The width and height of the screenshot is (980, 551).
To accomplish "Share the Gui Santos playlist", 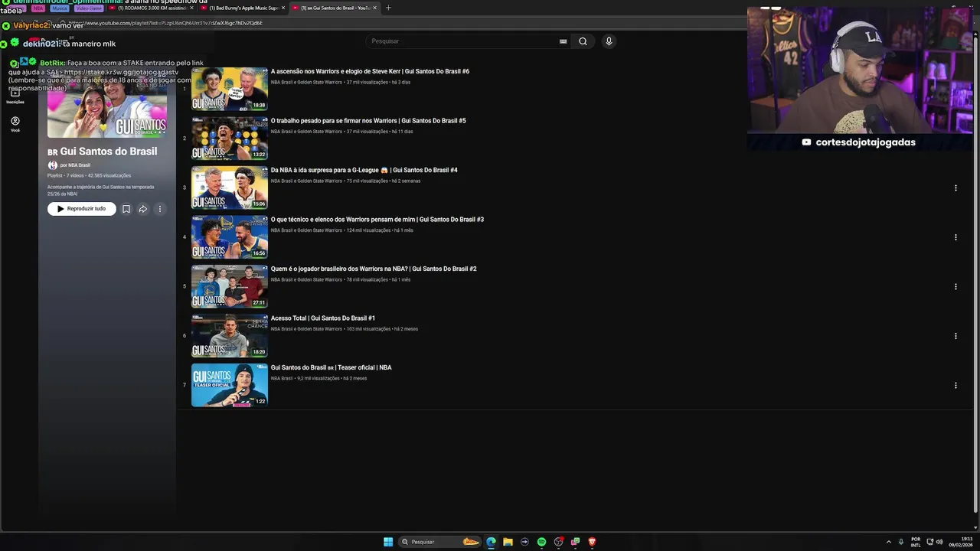I will pos(142,209).
